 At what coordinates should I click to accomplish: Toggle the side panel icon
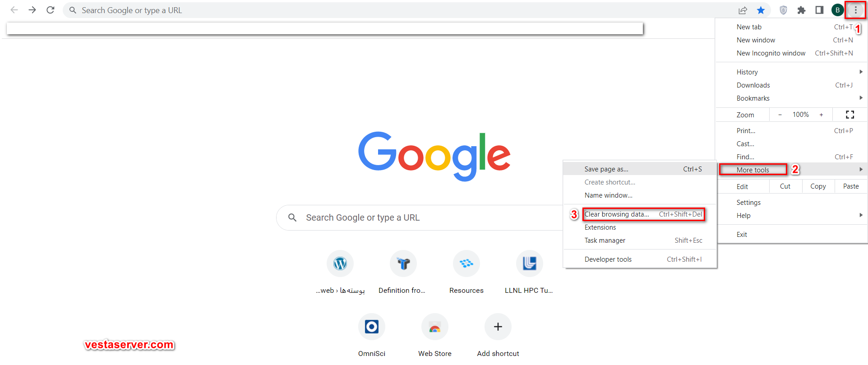coord(819,10)
